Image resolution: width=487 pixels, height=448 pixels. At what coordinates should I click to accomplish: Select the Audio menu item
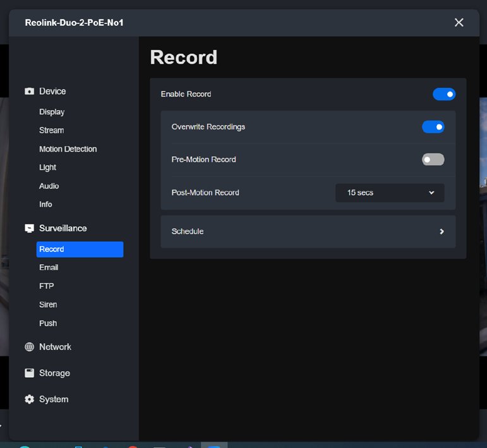click(x=49, y=186)
